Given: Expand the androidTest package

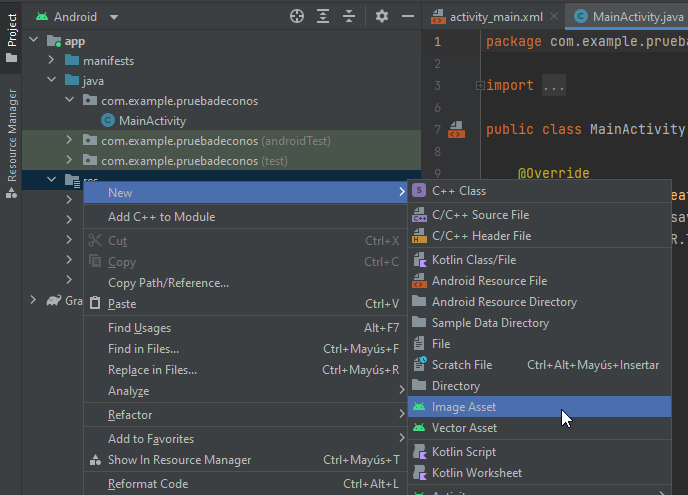Looking at the screenshot, I should 69,140.
